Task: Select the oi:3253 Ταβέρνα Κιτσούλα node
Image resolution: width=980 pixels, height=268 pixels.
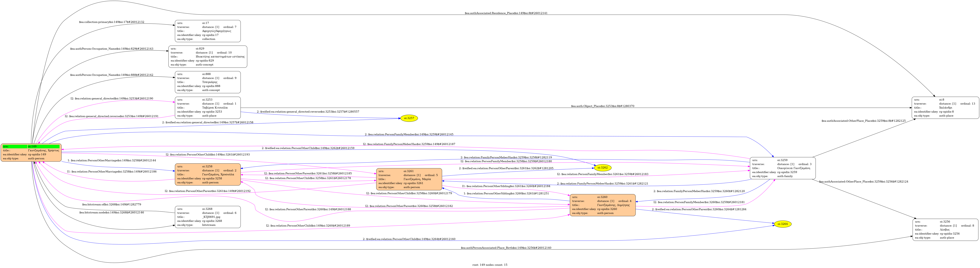Action: point(208,108)
